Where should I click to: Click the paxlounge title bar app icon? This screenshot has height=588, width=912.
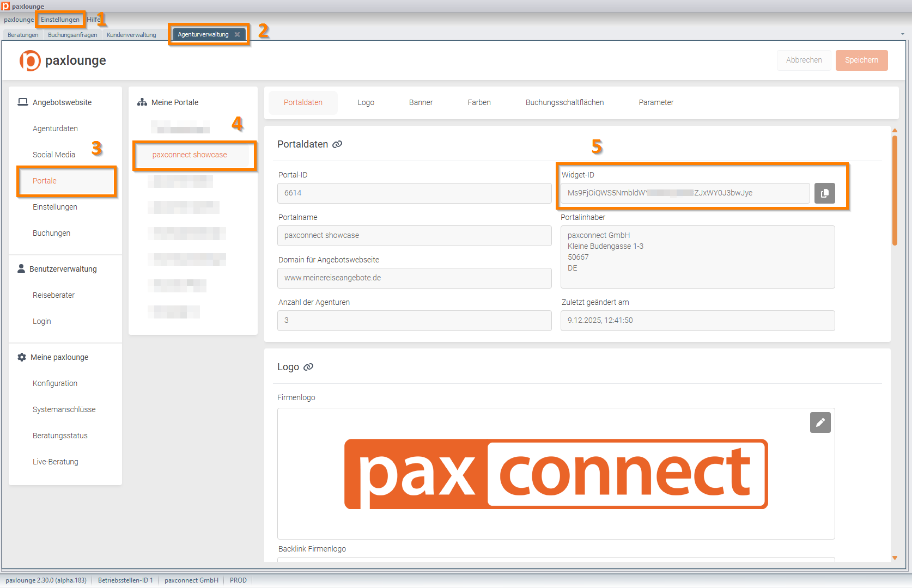click(5, 6)
